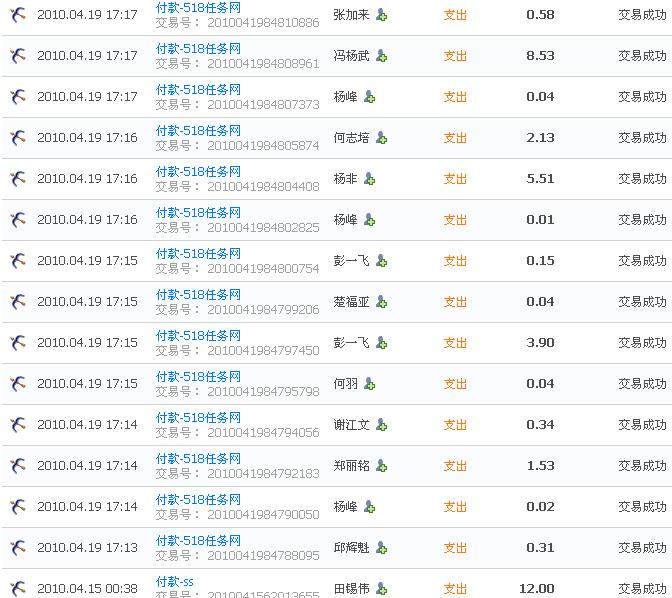Click recipient name 何志培
Viewport: 672px width, 598px height.
[352, 138]
